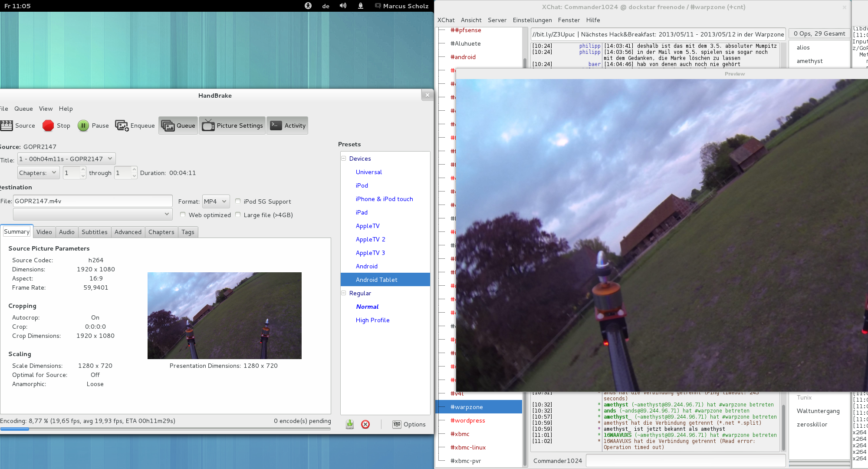Enable the iPod 5G Support checkbox

(238, 201)
